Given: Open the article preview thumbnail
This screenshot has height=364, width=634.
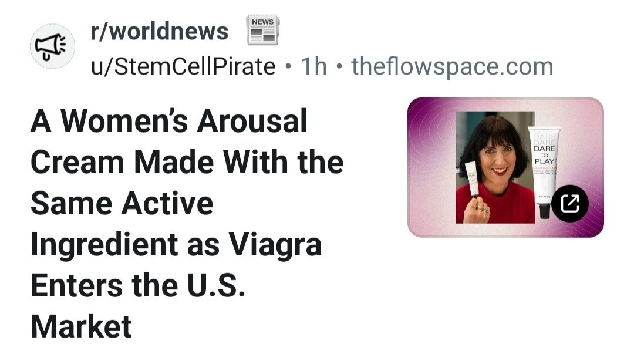Looking at the screenshot, I should tap(505, 167).
